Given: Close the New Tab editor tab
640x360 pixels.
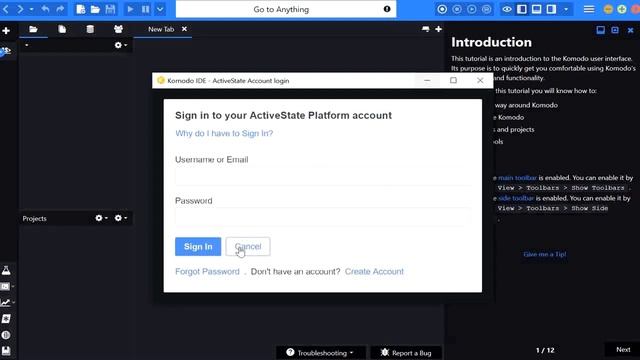Looking at the screenshot, I should click(184, 29).
